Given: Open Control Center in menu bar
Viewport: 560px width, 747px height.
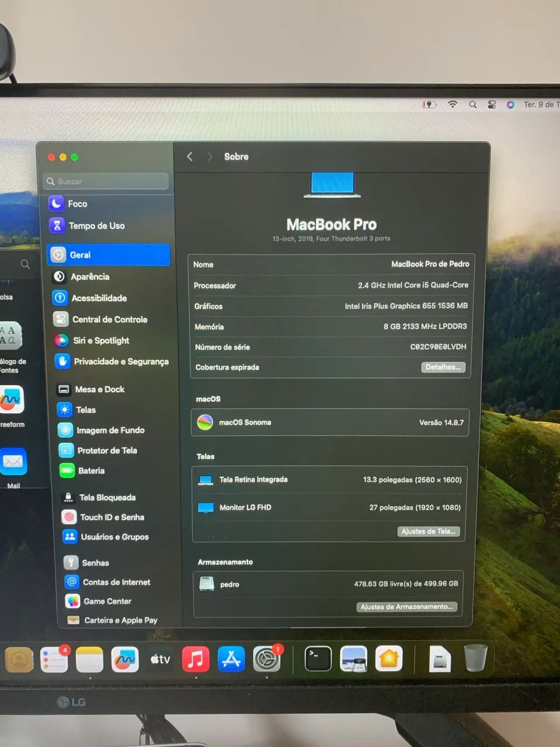Looking at the screenshot, I should pos(492,104).
